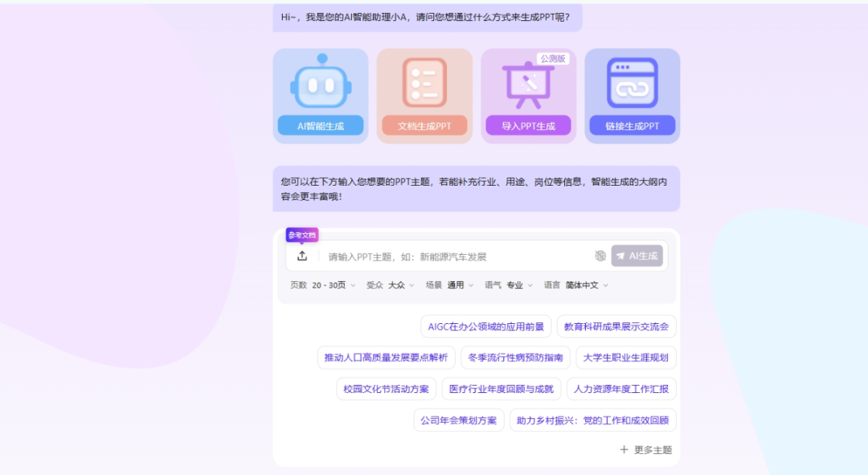Choose topic 推动人口高质量发展要点解析
This screenshot has width=868, height=475.
click(386, 358)
